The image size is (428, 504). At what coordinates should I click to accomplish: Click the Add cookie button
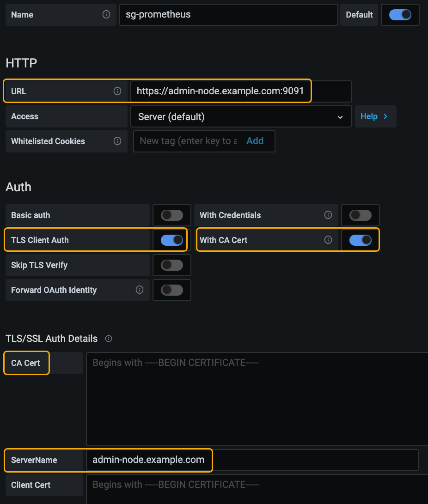tap(255, 141)
